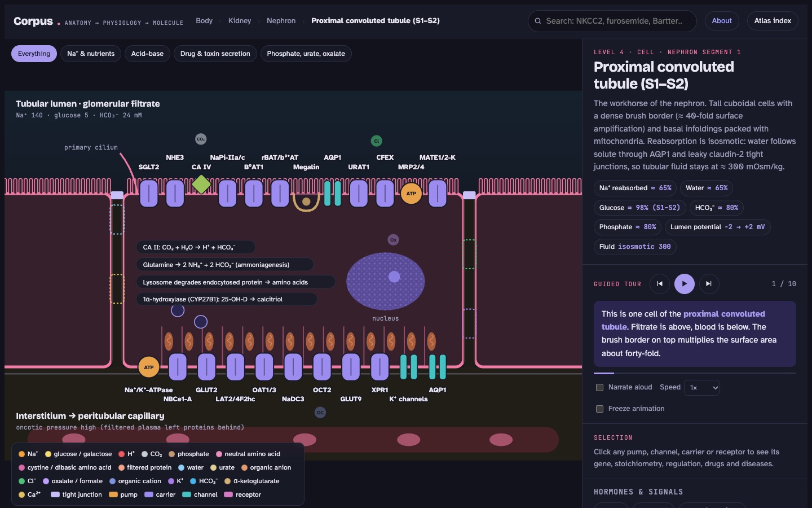Switch to the Everything filter

(x=34, y=54)
